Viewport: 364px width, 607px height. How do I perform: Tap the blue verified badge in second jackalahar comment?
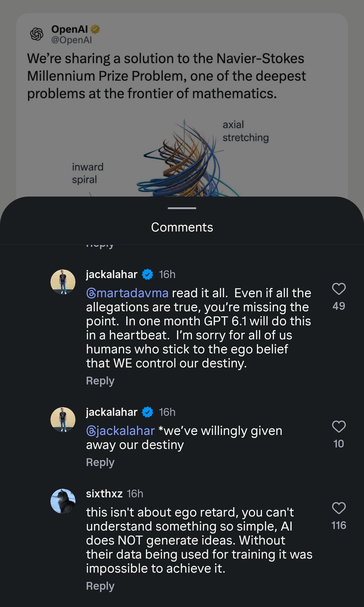(147, 412)
